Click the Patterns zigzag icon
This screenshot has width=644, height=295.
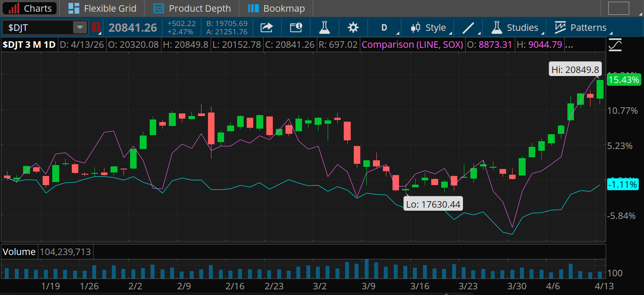[560, 27]
